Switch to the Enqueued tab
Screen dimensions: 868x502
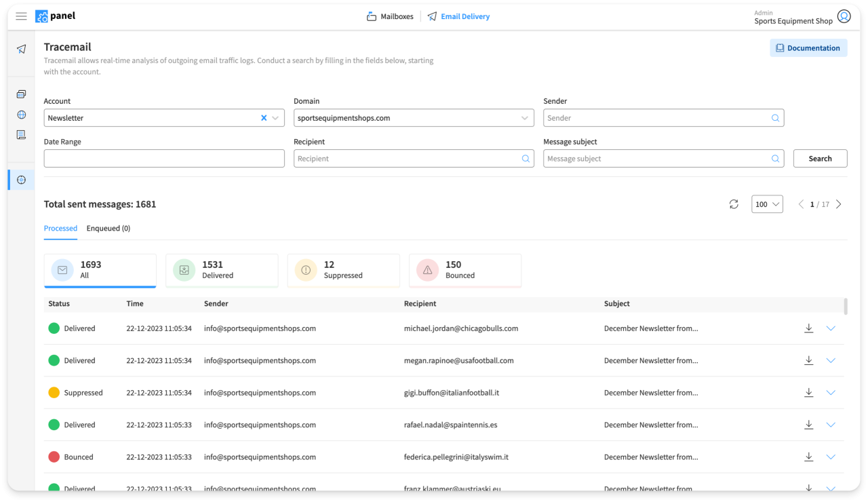coord(108,228)
